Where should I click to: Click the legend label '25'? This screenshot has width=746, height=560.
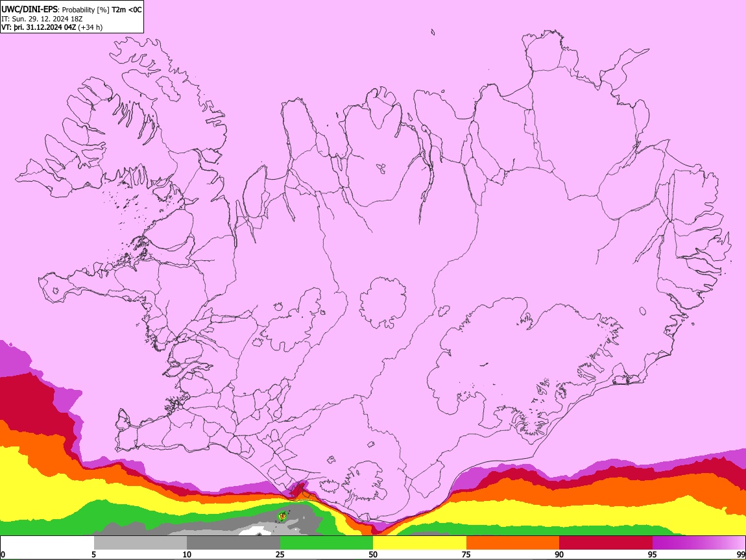click(280, 555)
